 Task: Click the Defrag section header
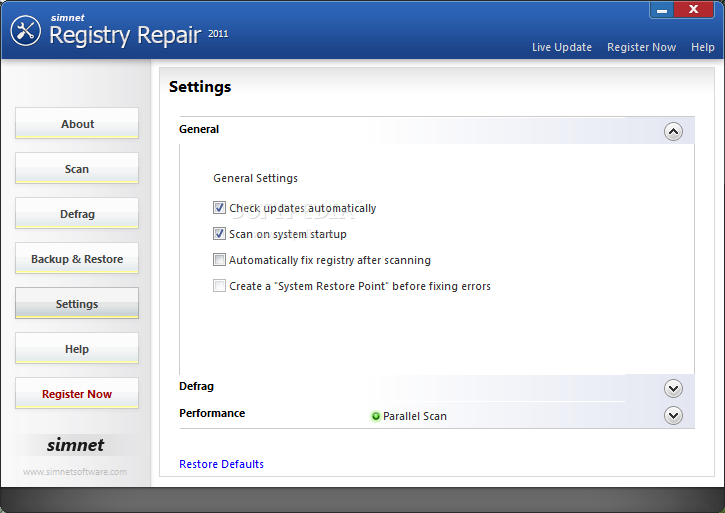(x=436, y=387)
